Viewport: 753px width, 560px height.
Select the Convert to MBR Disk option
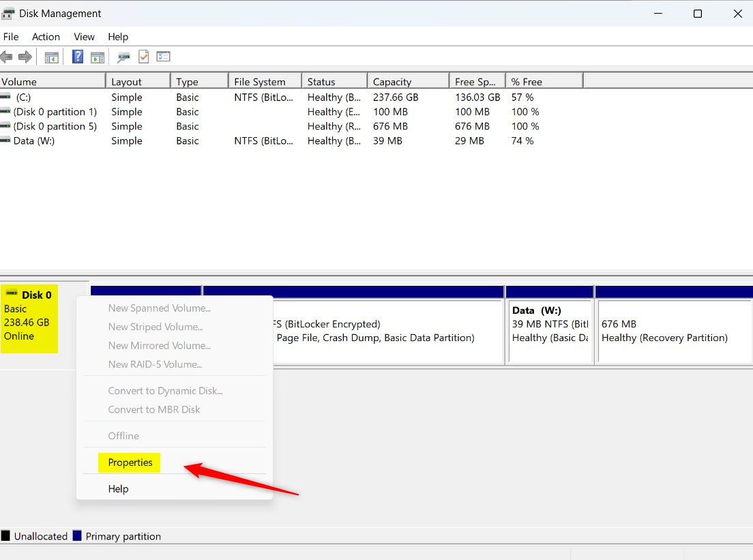coord(153,409)
